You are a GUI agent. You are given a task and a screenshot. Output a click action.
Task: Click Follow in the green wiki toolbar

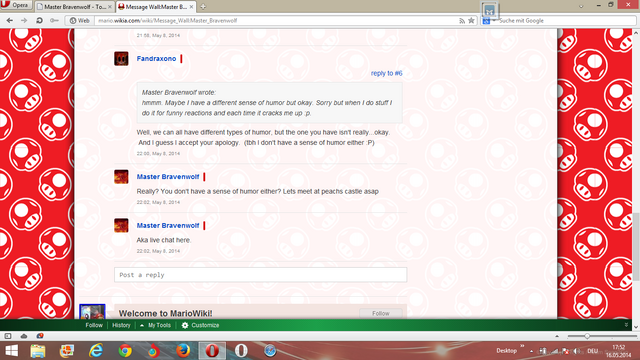coord(94,325)
